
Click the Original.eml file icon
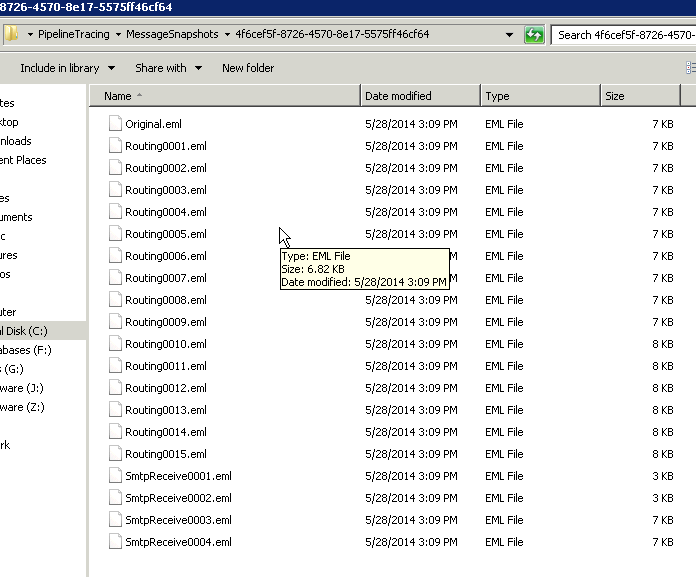[115, 123]
